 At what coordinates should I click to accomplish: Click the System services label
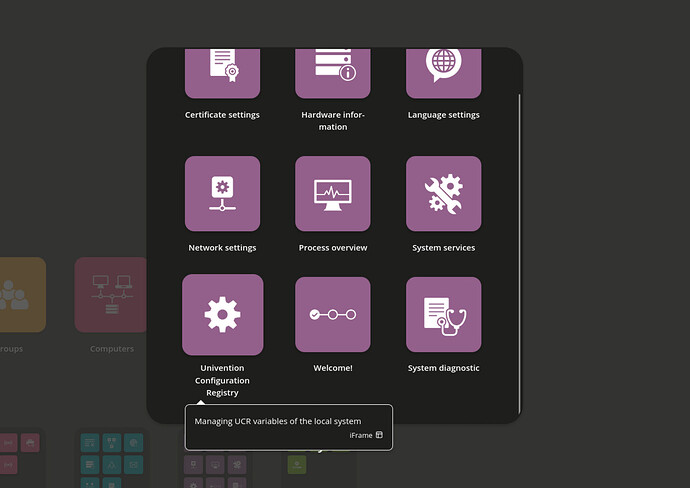click(x=444, y=248)
